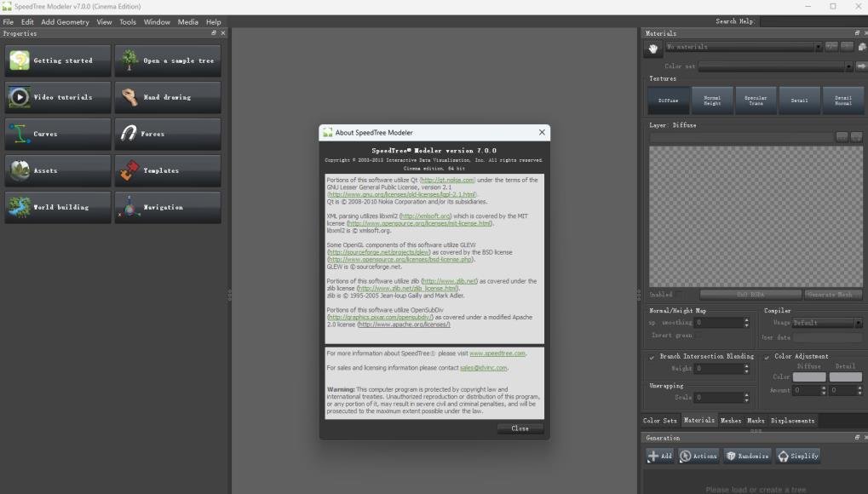Switch to the Meshes tab
The height and width of the screenshot is (494, 868).
(x=731, y=421)
